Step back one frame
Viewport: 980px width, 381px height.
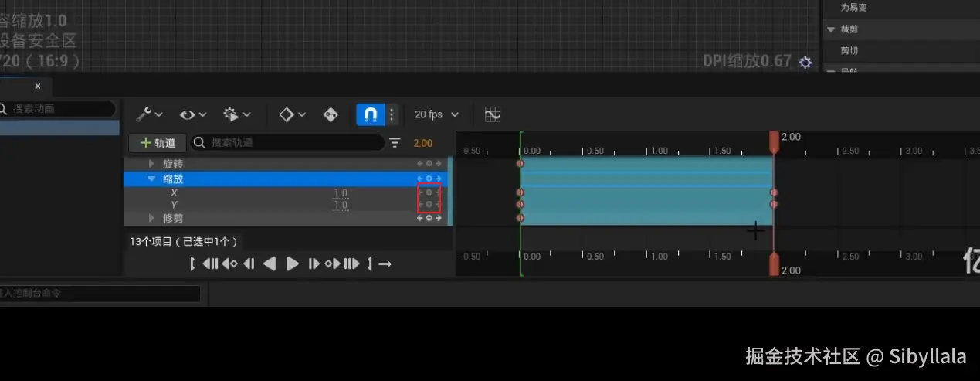pos(249,264)
